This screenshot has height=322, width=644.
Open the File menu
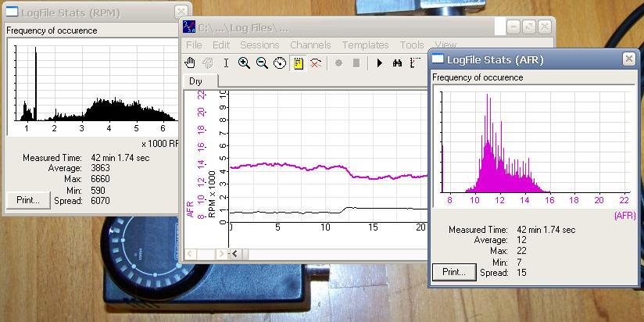[193, 45]
